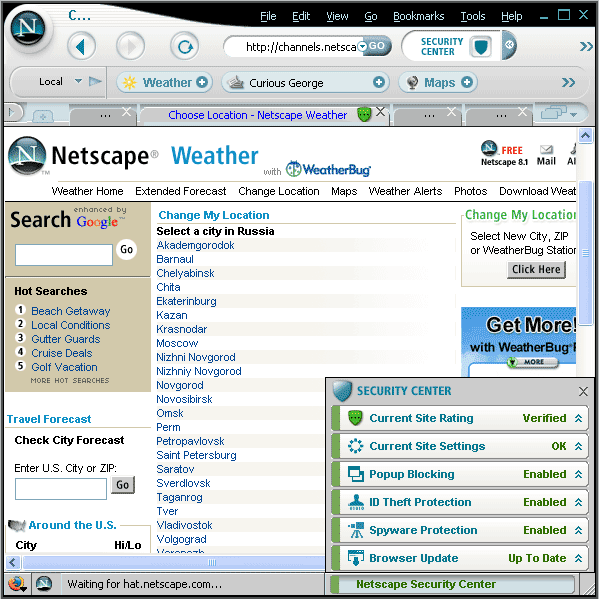
Task: Click the Forward arrow button
Action: pos(130,47)
